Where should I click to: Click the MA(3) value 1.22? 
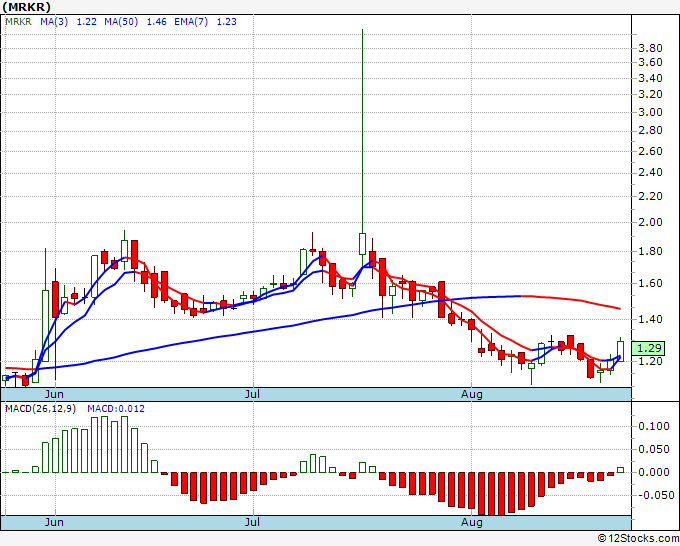click(x=87, y=22)
